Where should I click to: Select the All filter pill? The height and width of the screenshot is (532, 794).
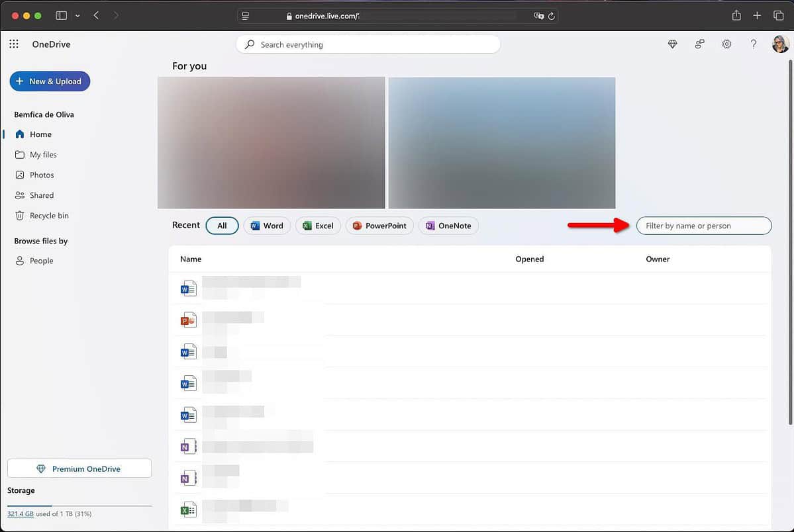[x=222, y=226]
